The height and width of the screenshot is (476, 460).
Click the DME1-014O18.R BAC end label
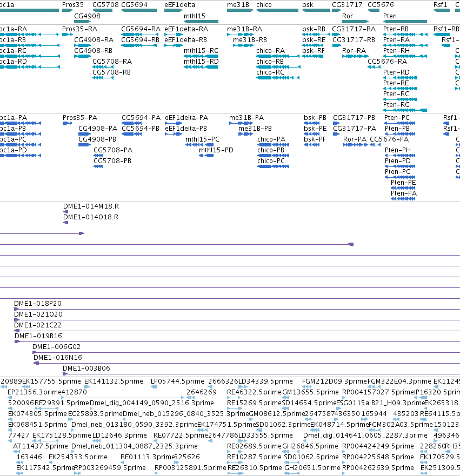click(91, 217)
